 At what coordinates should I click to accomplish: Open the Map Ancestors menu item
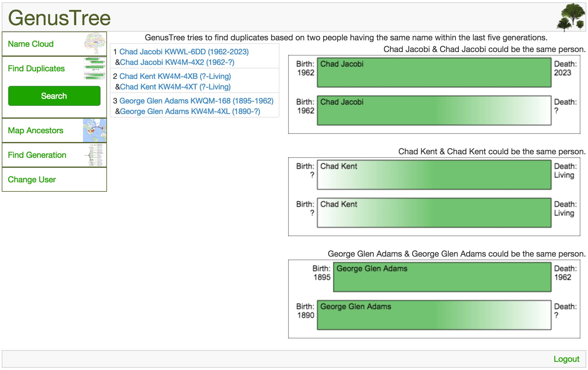tap(35, 130)
